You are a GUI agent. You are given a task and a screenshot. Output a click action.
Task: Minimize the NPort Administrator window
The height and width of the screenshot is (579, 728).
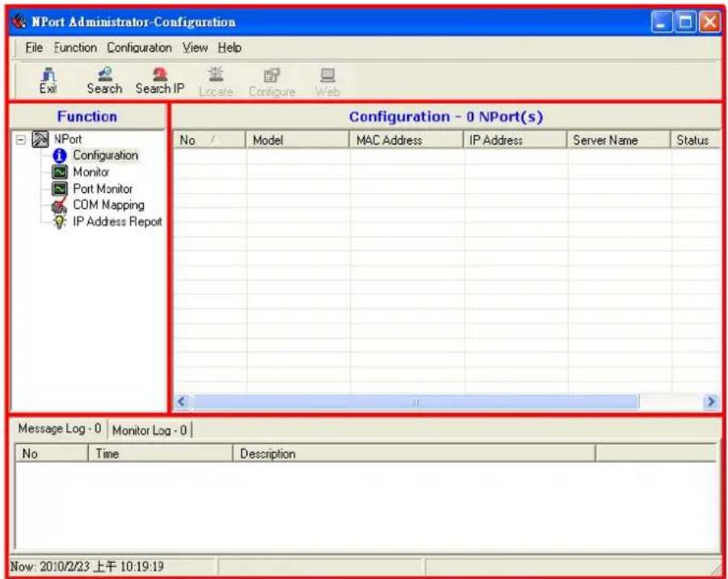coord(662,22)
